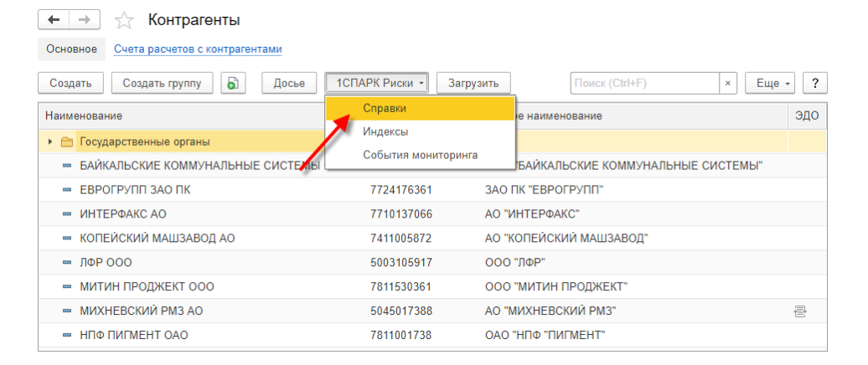Click the folder icon of Государственные органы
The image size is (868, 365).
pos(67,142)
